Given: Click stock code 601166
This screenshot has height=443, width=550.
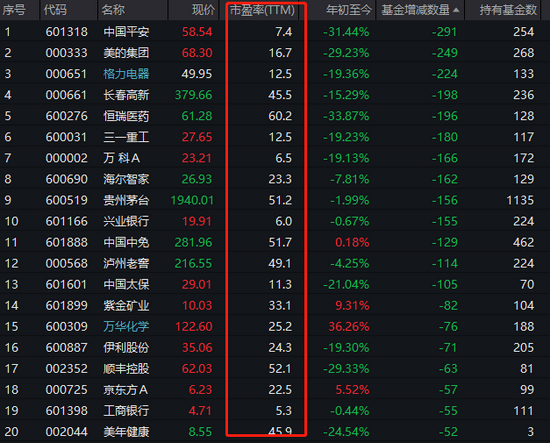Looking at the screenshot, I should [66, 221].
